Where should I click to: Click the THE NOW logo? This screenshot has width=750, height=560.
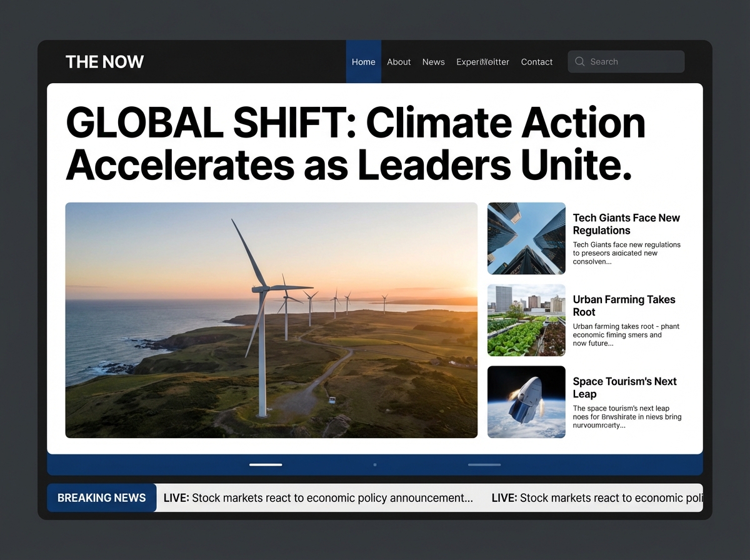click(104, 61)
